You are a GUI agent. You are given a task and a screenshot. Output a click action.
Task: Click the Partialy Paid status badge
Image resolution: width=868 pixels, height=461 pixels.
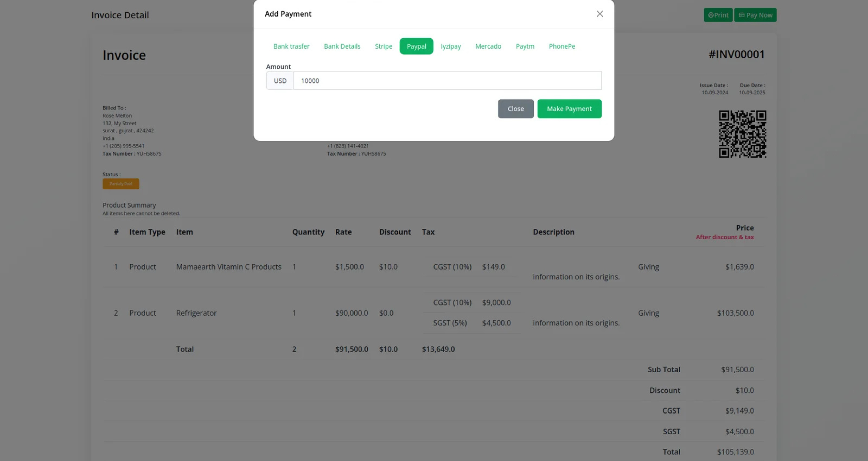(x=121, y=184)
